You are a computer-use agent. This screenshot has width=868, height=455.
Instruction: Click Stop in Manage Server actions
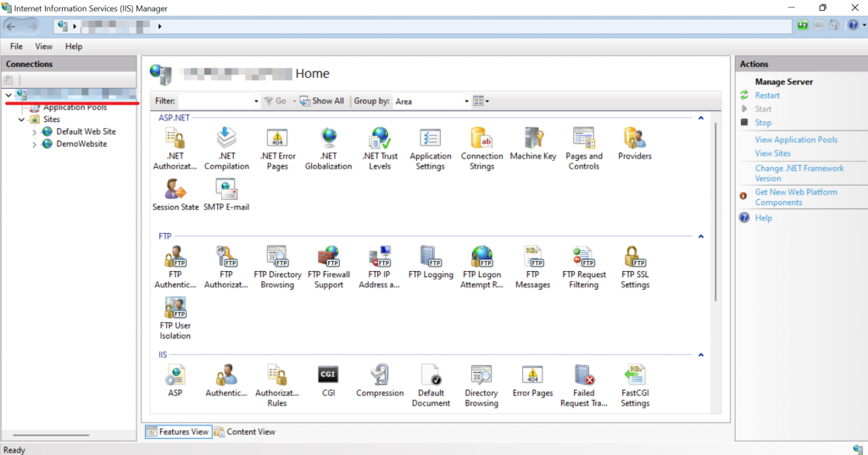[x=763, y=123]
